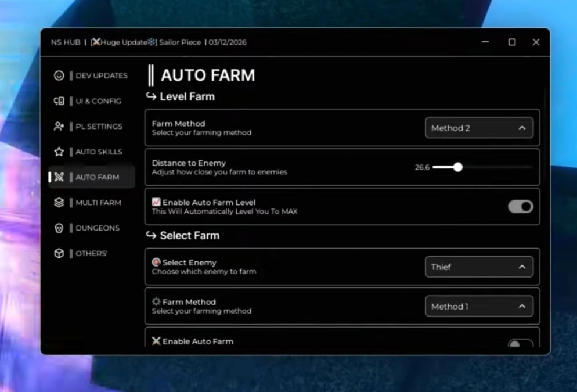The width and height of the screenshot is (577, 392).
Task: Click the skull icon beside DUNGEONS
Action: 59,228
